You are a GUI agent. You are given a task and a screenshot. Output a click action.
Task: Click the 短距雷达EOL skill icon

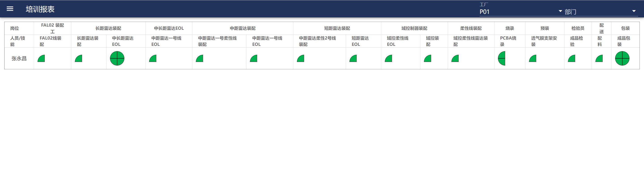click(x=353, y=59)
